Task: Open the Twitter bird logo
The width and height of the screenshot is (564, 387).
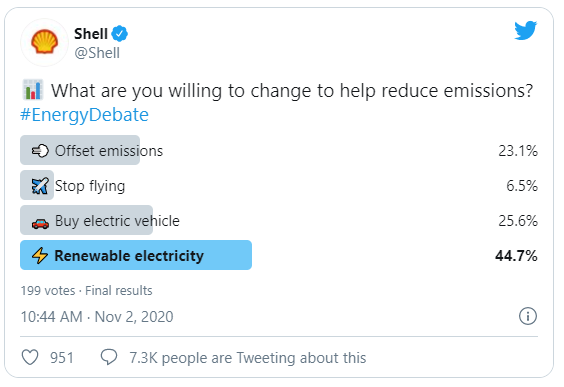Action: coord(526,31)
